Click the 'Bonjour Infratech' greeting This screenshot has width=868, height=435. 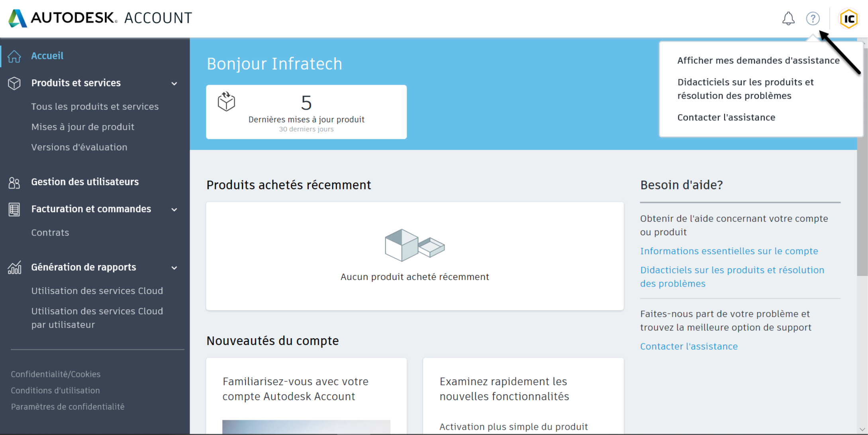[x=274, y=64]
